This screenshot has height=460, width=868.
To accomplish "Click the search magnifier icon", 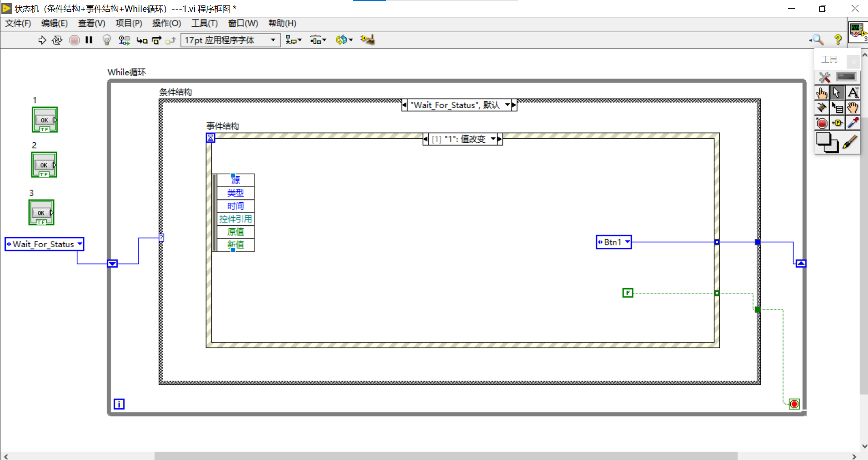I will pos(817,40).
